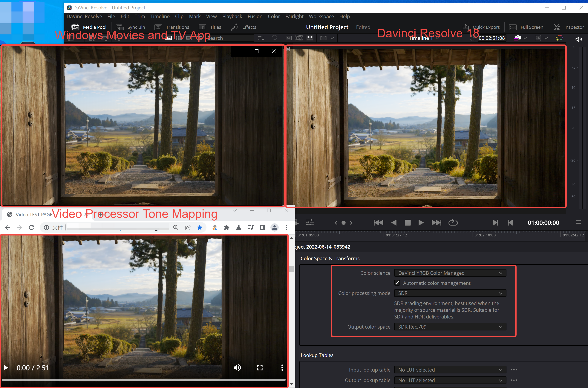The image size is (588, 388).
Task: Open the timeline resolution dropdown arrow
Action: 546,38
